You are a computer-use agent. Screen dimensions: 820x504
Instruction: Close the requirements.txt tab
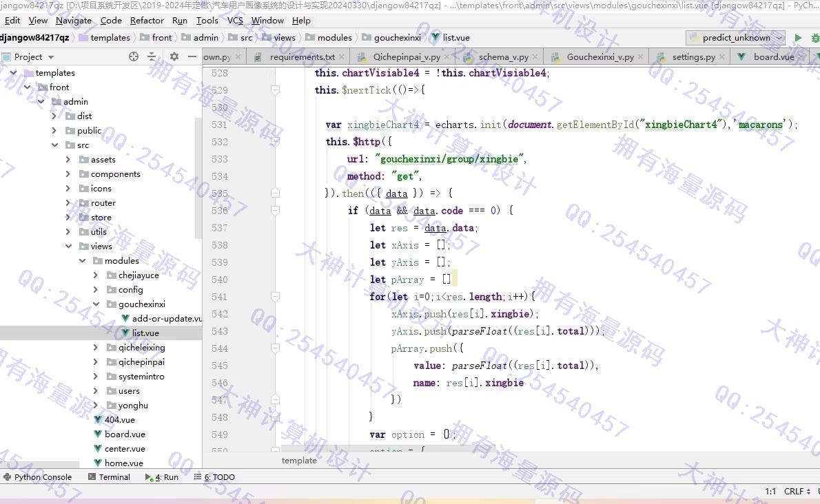click(342, 56)
